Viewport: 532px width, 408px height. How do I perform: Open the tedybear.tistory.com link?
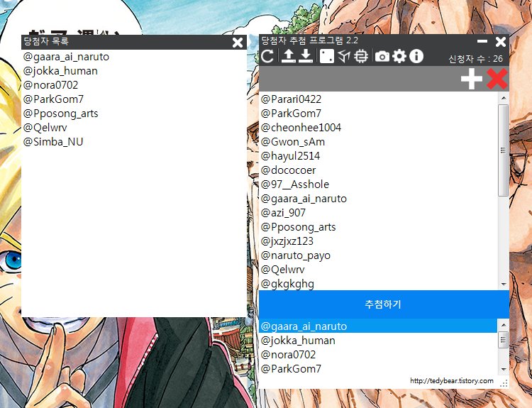pos(452,380)
